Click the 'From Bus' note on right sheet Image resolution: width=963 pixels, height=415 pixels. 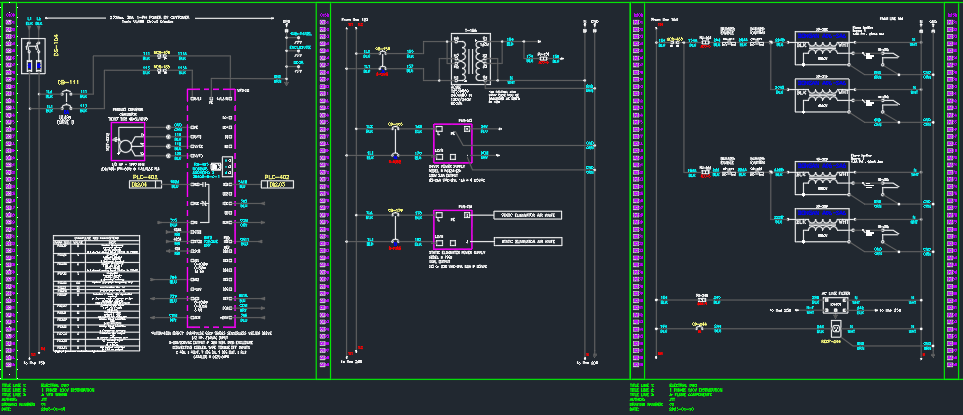[x=664, y=20]
